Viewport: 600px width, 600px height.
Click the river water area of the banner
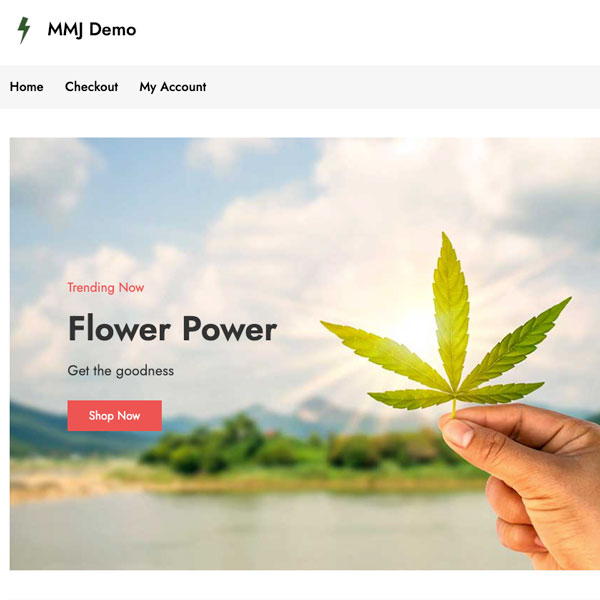tap(249, 532)
